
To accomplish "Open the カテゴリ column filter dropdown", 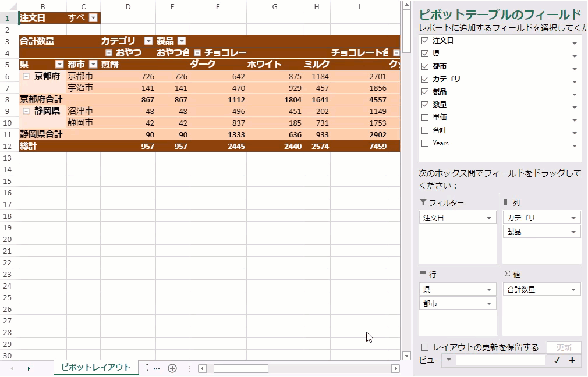I will pos(148,41).
